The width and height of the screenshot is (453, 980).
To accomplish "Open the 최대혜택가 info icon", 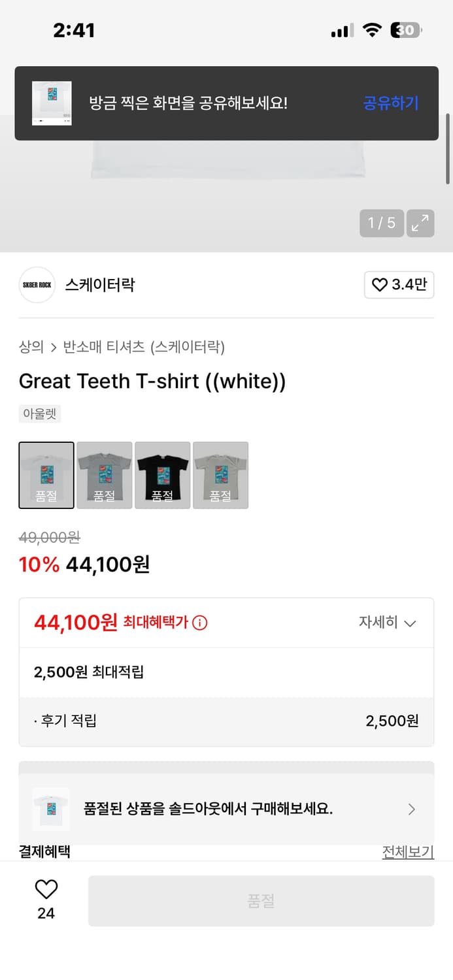I will click(199, 623).
